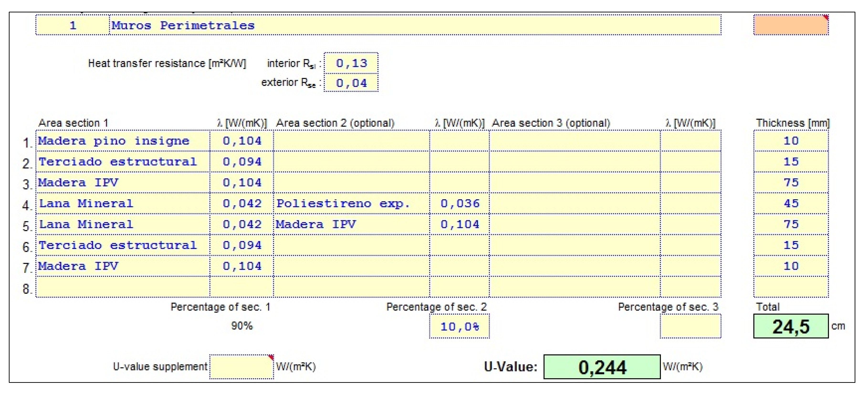Select row 6 Terciado estructural cell

(123, 245)
